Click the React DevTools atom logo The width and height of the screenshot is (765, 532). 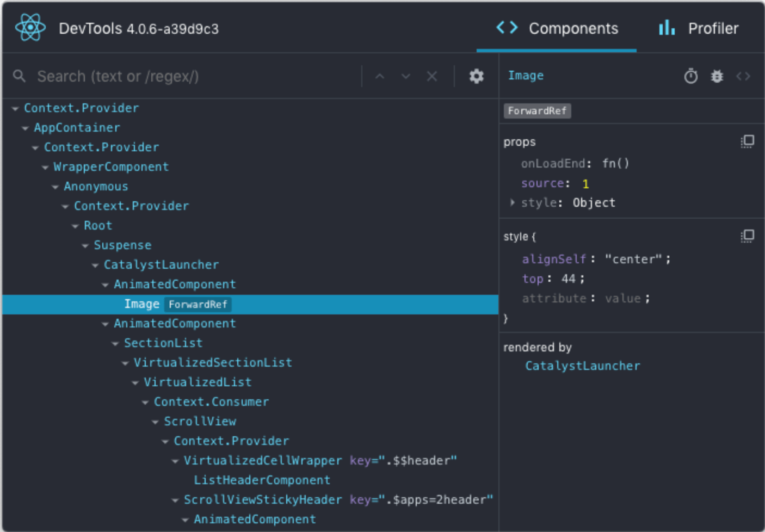point(30,27)
